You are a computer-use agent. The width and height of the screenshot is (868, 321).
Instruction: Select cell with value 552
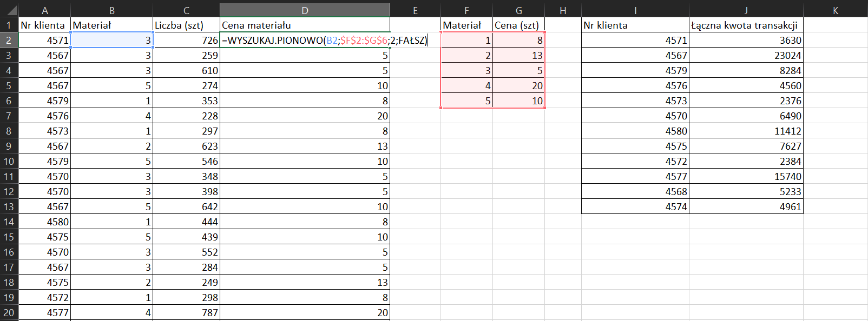coord(187,252)
